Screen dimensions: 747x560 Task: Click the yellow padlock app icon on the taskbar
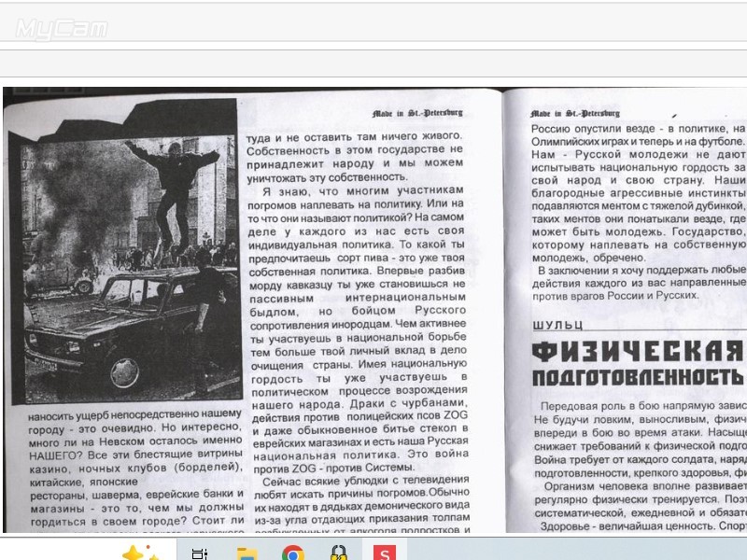pos(338,553)
